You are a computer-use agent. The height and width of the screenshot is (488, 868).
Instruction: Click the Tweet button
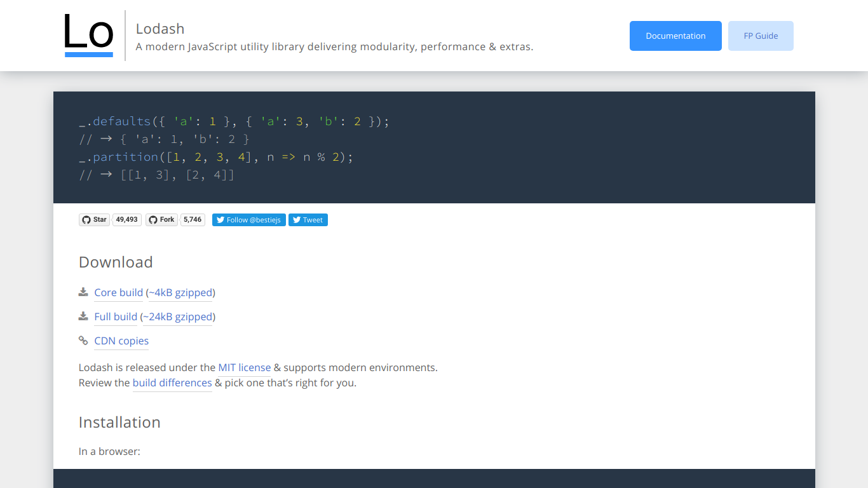point(308,220)
